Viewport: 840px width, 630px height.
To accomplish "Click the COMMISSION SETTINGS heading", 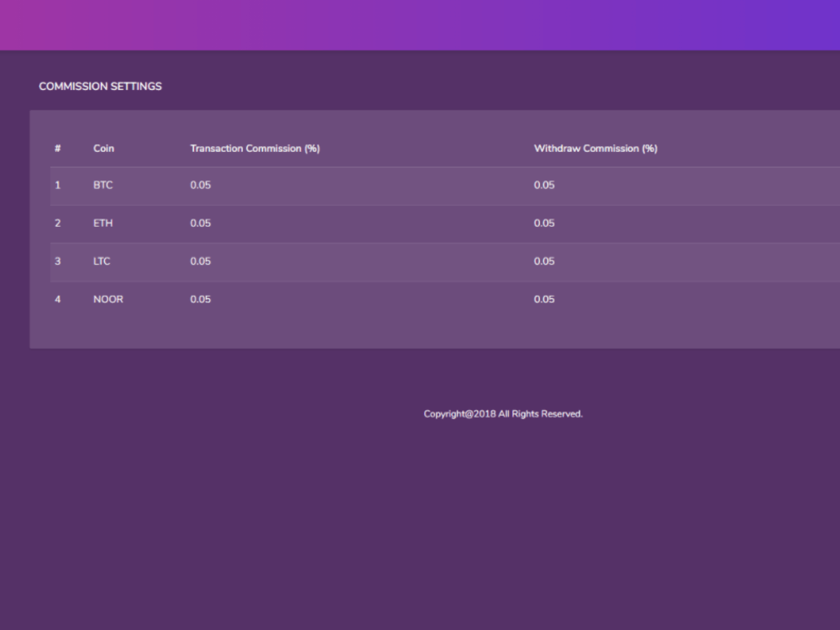I will pyautogui.click(x=100, y=87).
